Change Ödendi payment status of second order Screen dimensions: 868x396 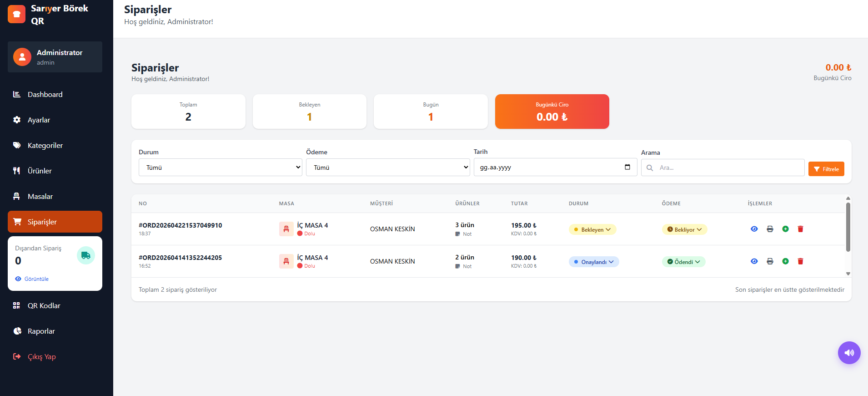[x=683, y=262]
